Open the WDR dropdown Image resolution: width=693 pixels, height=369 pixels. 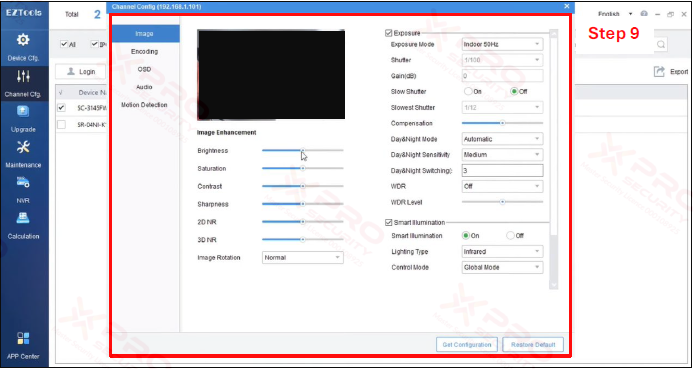[502, 186]
